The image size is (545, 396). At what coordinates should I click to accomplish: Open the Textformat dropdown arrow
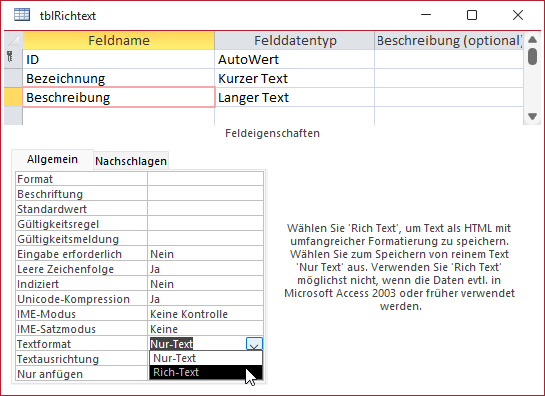click(x=254, y=344)
